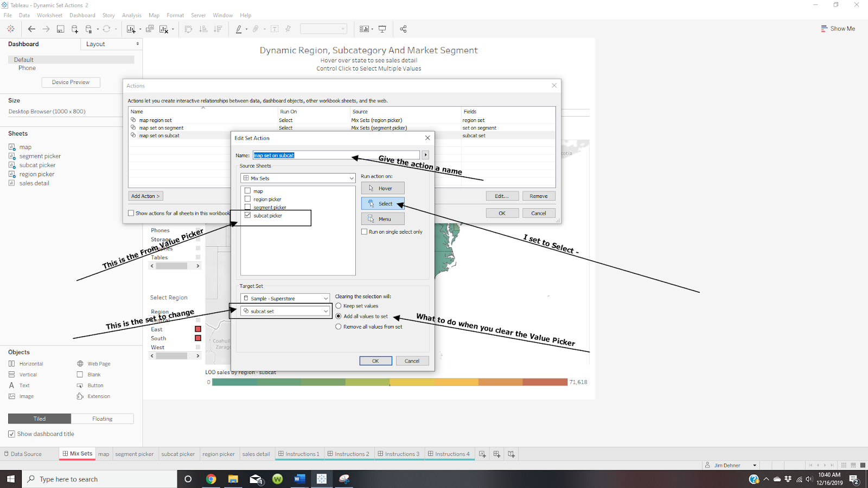Enable Run on single select only

365,232
